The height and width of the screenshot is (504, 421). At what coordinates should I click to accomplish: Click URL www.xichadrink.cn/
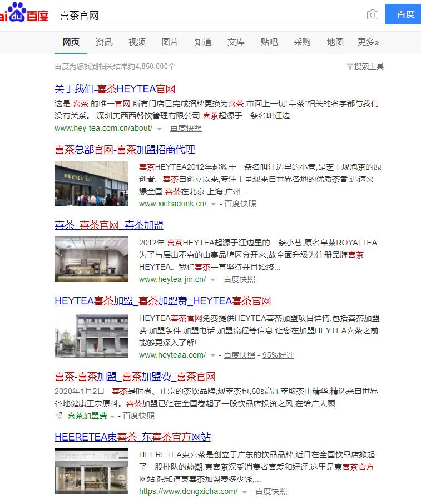[x=173, y=204]
